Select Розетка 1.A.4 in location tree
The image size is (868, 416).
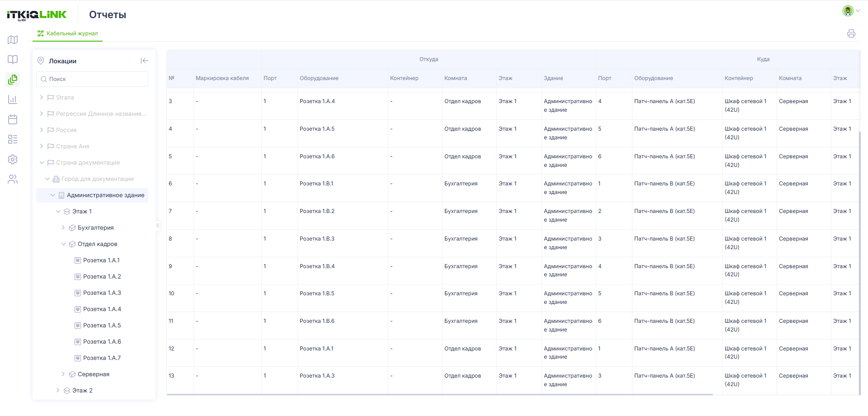click(102, 309)
